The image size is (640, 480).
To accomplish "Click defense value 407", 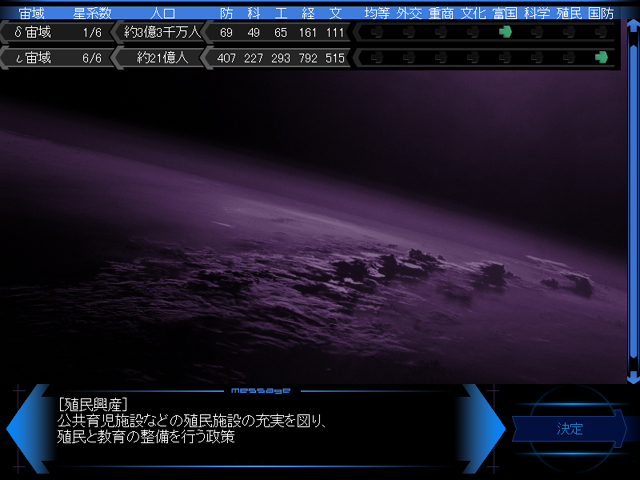I will tap(226, 58).
